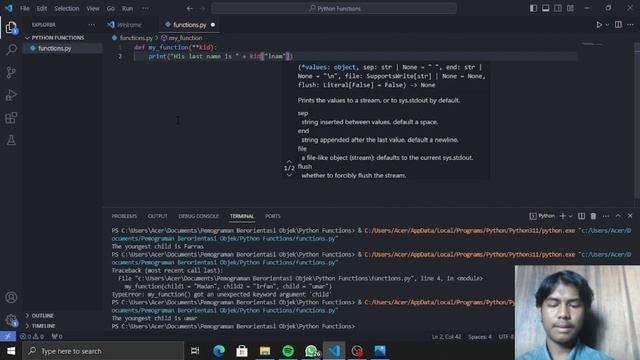Screen dimensions: 640x360
Task: Open the File menu
Action: (x=24, y=8)
